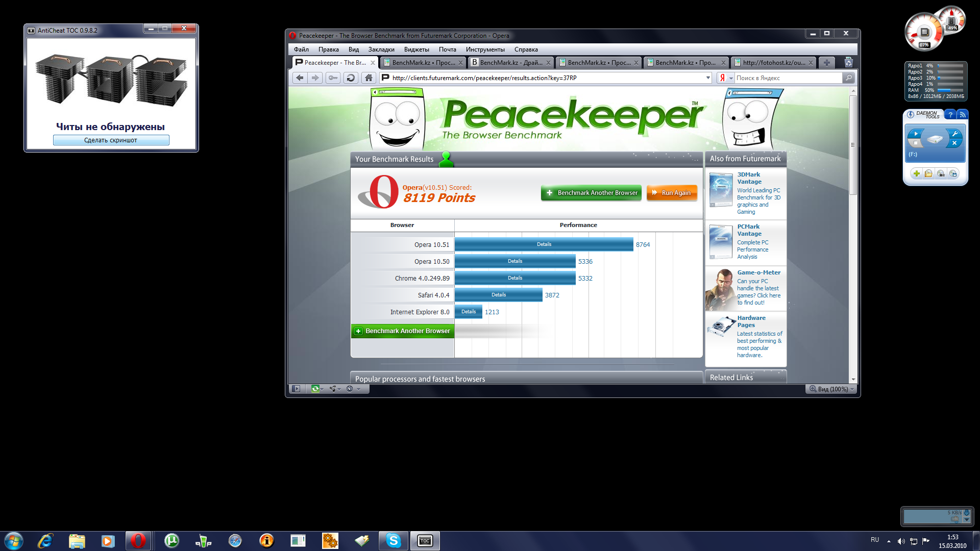Toggle Opera panels button in status bar
Viewport: 980px width, 551px height.
point(296,389)
